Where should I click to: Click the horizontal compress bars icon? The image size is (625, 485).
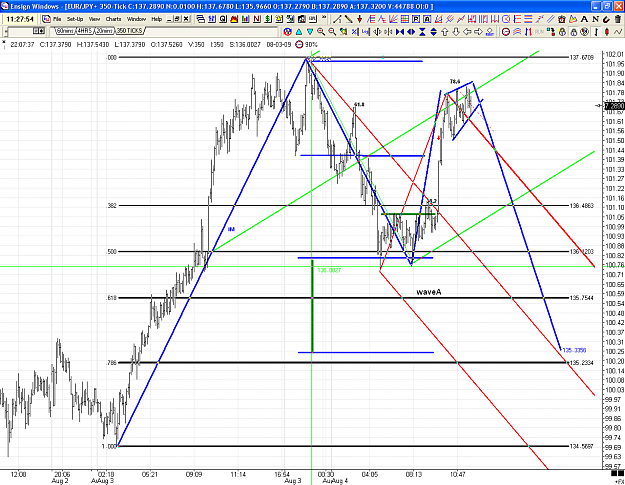[400, 31]
